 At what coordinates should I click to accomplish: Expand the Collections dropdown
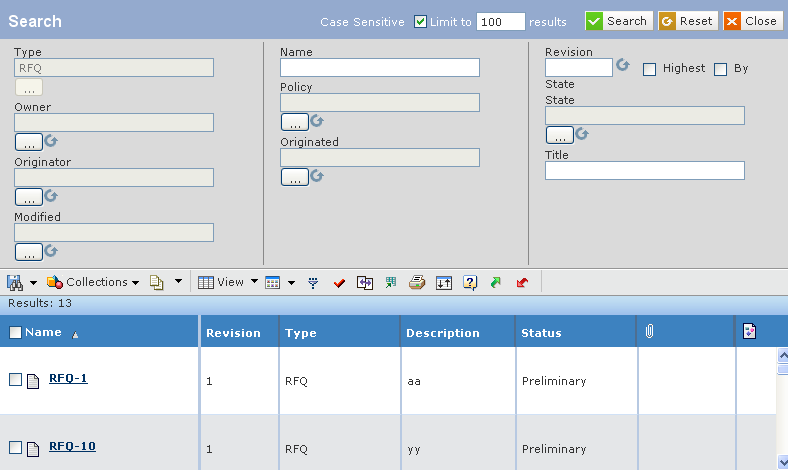tap(93, 283)
